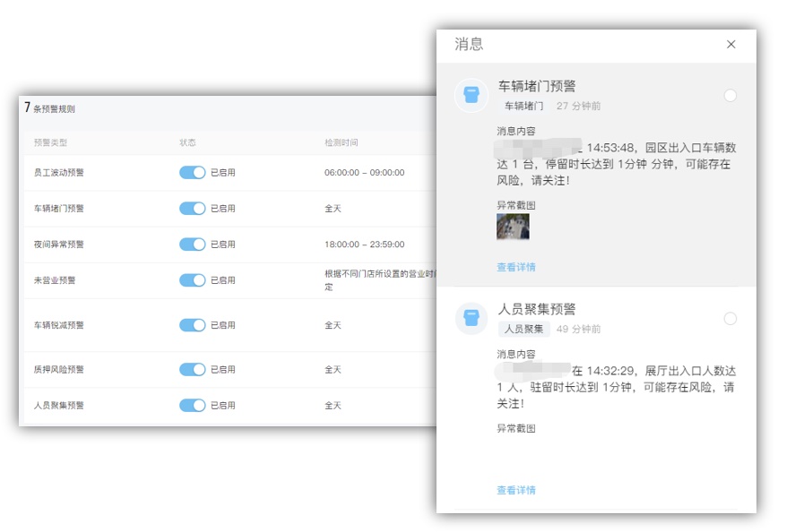Toggle the 员工波动预警 switch
The width and height of the screenshot is (795, 532).
click(192, 173)
